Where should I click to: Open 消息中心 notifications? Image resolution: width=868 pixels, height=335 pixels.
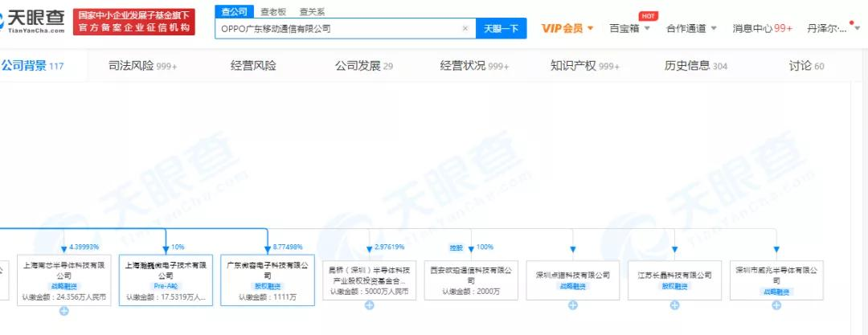tap(762, 28)
